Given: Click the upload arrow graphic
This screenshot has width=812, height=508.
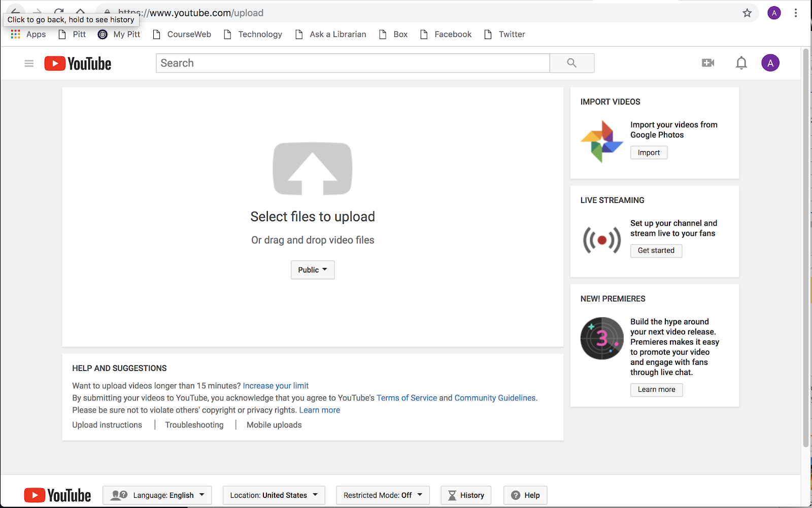Looking at the screenshot, I should tap(313, 169).
